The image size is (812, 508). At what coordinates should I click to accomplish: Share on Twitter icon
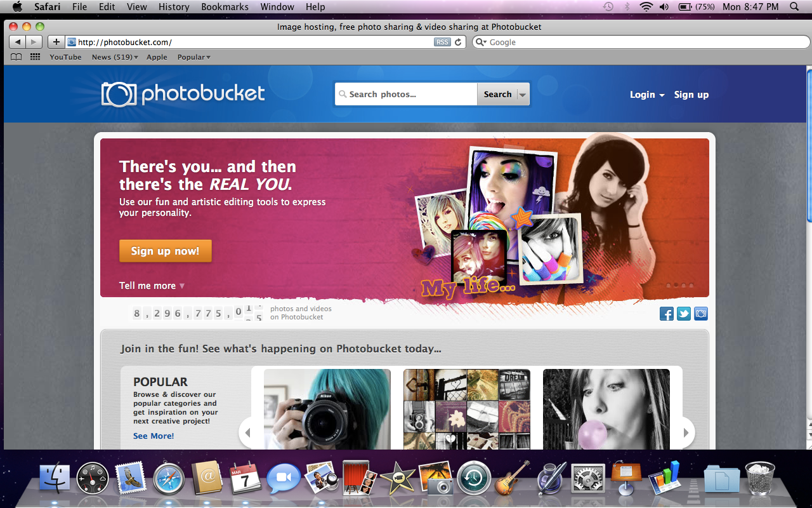[x=684, y=314]
